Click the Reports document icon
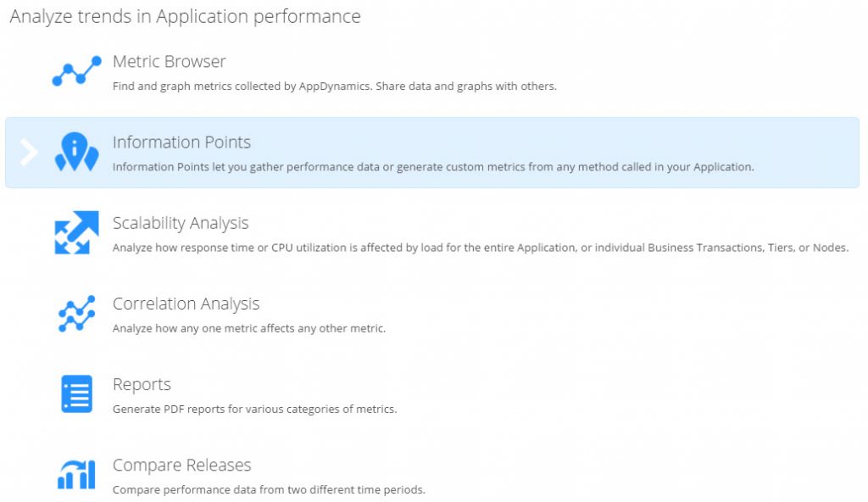Image resolution: width=868 pixels, height=502 pixels. tap(77, 393)
